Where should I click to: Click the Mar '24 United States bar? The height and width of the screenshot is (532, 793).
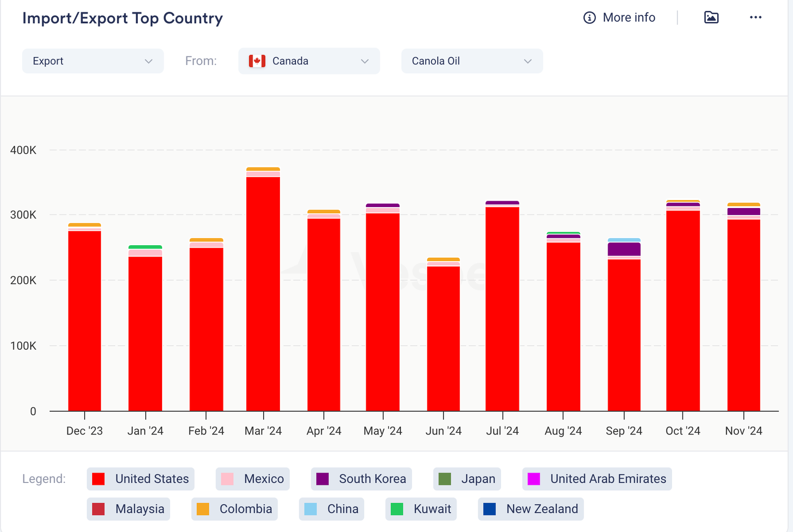[263, 292]
